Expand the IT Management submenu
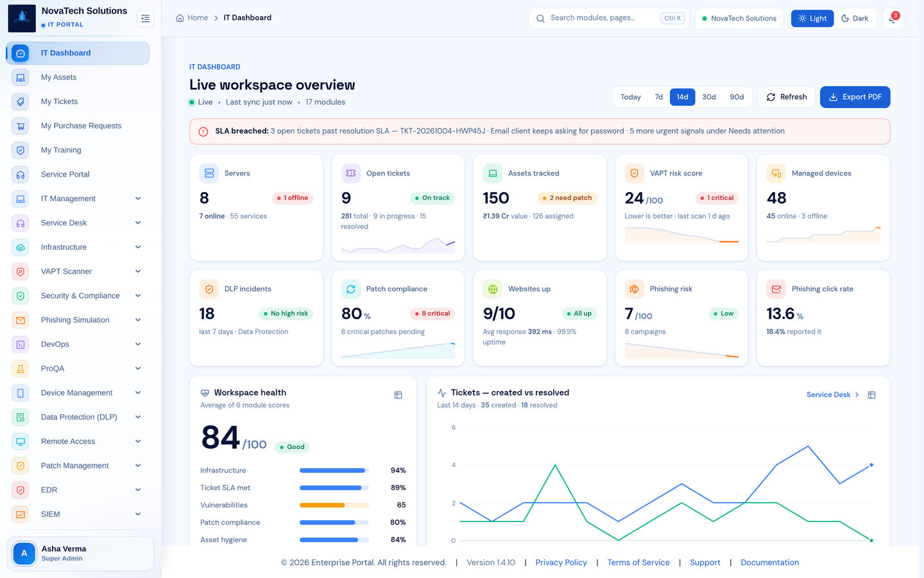 point(138,198)
